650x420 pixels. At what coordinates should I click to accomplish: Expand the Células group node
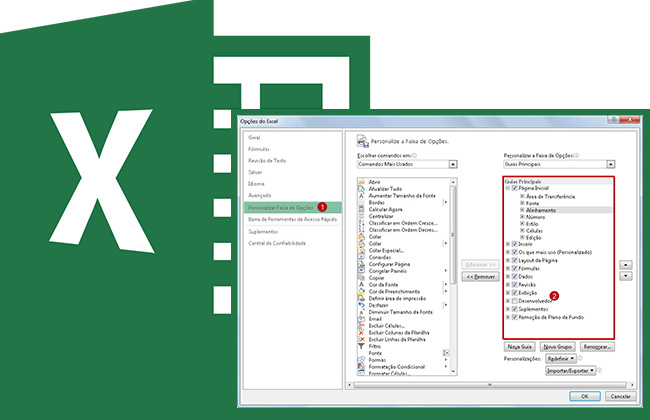(x=522, y=231)
